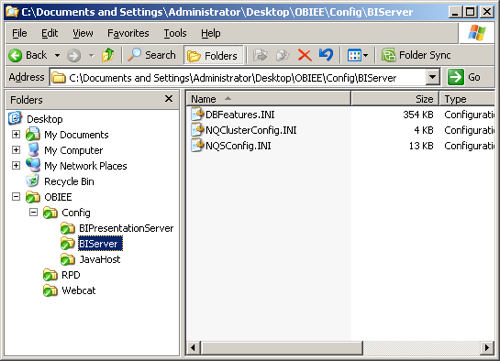Collapse the OBIEE tree node
The image size is (500, 361).
point(16,197)
